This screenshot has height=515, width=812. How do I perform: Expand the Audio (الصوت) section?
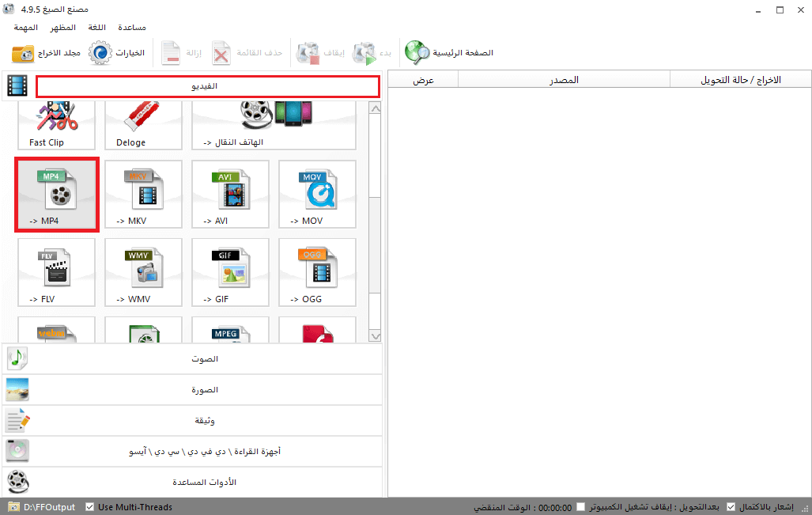[192, 358]
